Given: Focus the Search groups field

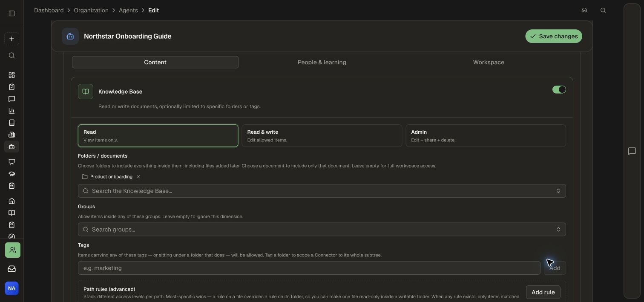Looking at the screenshot, I should (x=322, y=230).
